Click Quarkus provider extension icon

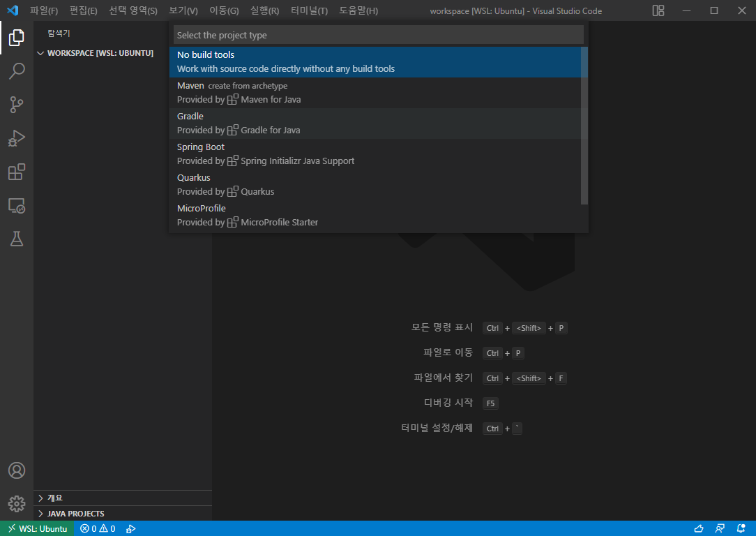tap(232, 191)
